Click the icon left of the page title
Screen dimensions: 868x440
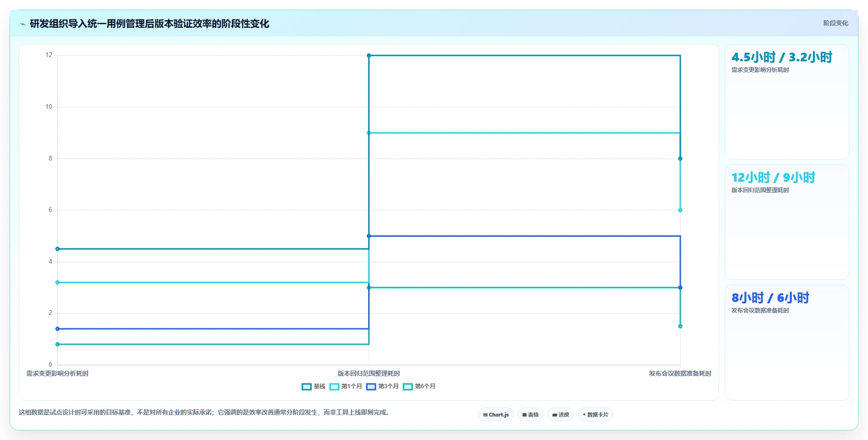(23, 24)
